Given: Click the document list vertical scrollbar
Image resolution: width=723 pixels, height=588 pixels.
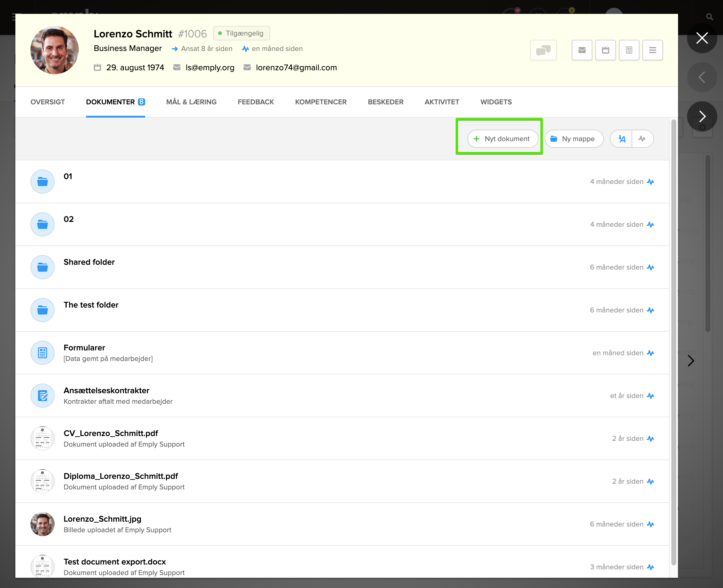Looking at the screenshot, I should pyautogui.click(x=674, y=342).
